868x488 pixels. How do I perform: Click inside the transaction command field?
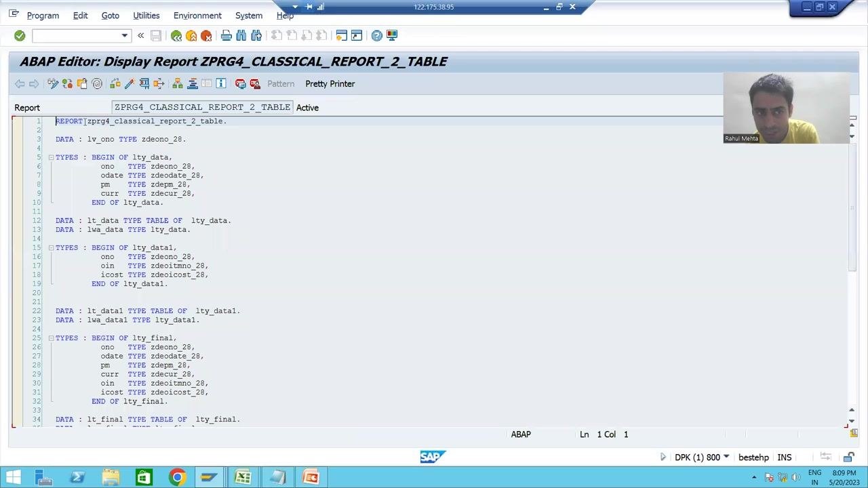76,35
